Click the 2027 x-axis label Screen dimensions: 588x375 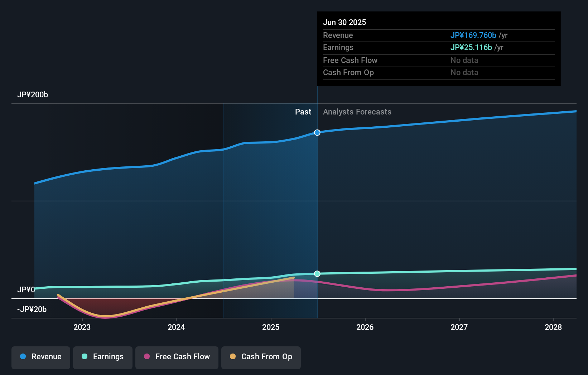click(x=459, y=327)
